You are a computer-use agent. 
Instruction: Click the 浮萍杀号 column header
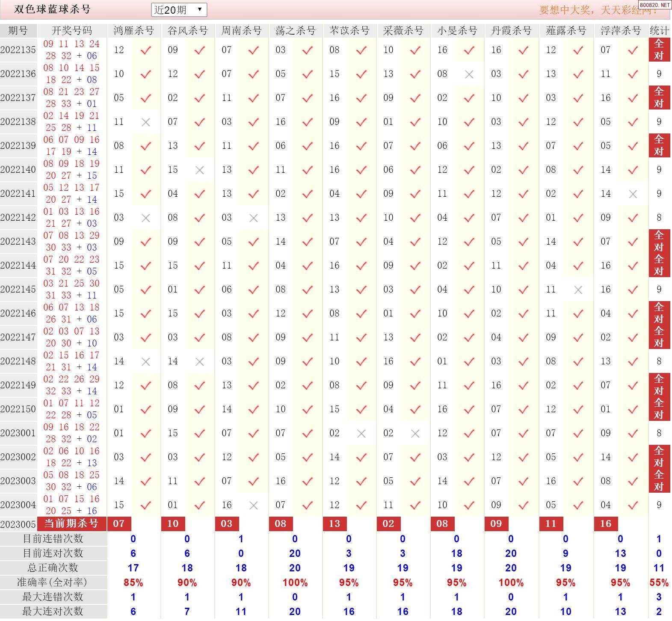point(621,31)
